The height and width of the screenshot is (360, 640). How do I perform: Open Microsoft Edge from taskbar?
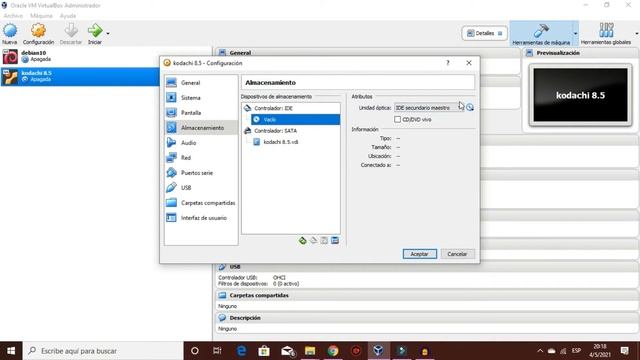coord(241,351)
